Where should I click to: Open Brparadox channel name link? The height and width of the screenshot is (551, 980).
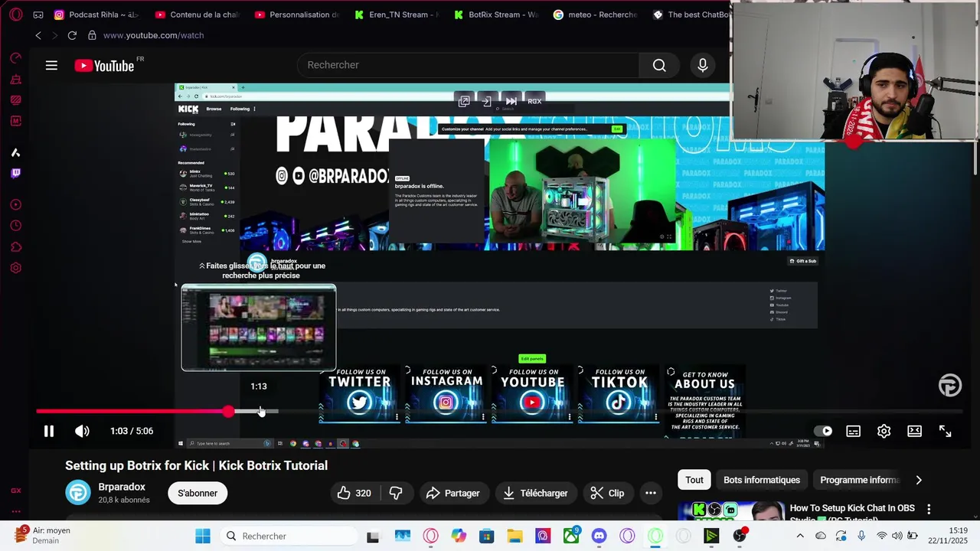[122, 487]
